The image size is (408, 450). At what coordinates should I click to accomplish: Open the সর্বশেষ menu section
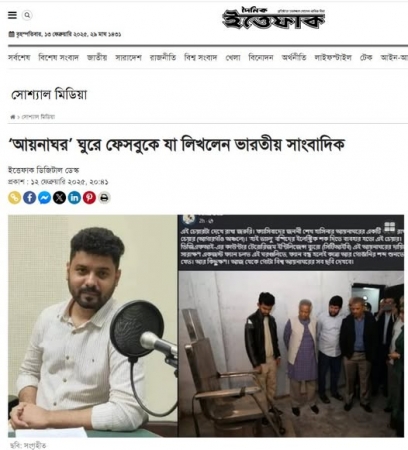pyautogui.click(x=19, y=58)
